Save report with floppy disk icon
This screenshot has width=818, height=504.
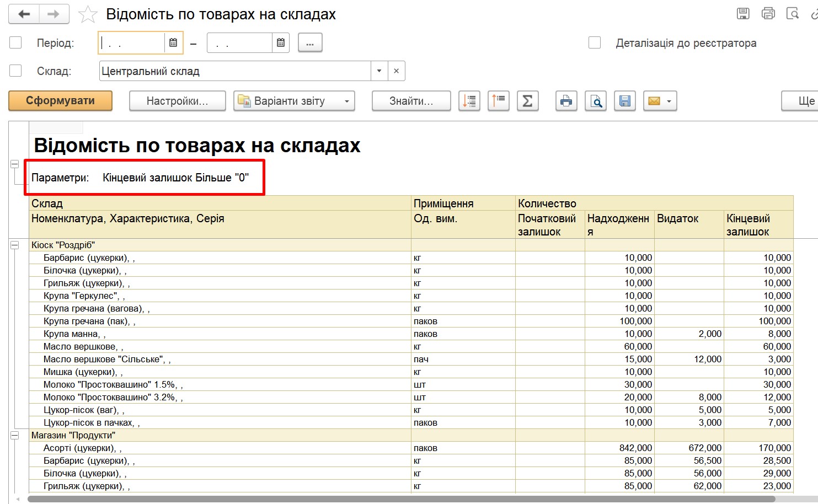[625, 101]
